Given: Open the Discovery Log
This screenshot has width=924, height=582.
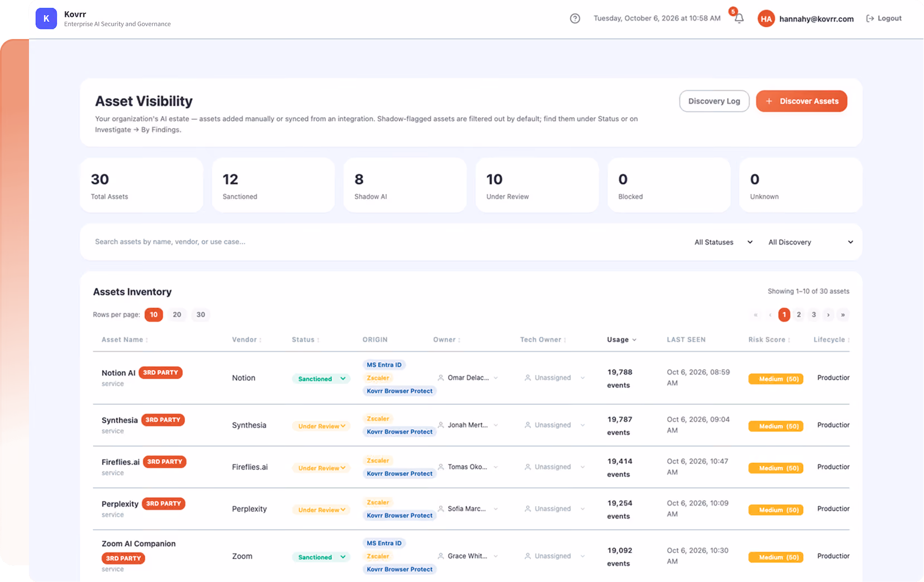Looking at the screenshot, I should point(714,101).
